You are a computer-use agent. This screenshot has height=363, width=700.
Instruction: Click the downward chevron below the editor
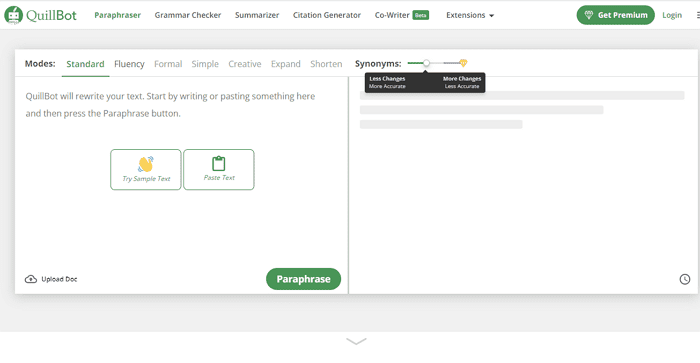pos(356,342)
